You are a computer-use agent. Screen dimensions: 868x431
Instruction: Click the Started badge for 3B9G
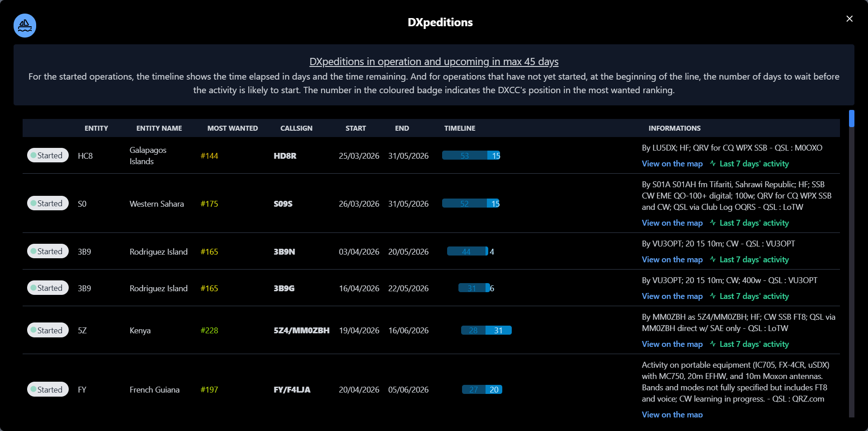pos(48,288)
